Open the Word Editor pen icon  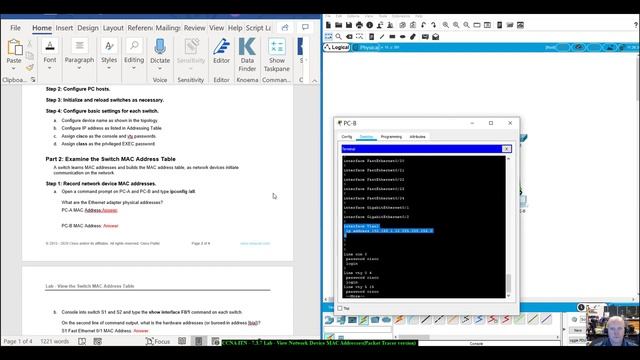click(x=221, y=47)
